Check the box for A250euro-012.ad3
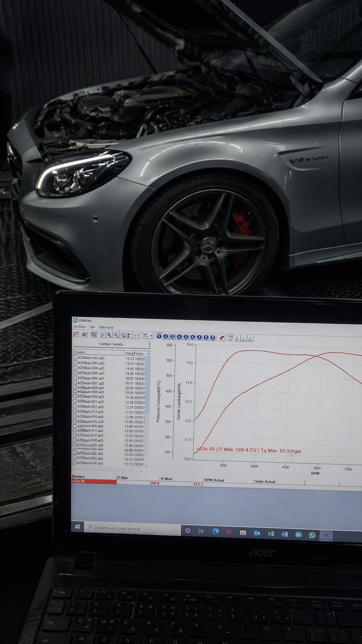This screenshot has height=644, width=362. click(x=75, y=407)
